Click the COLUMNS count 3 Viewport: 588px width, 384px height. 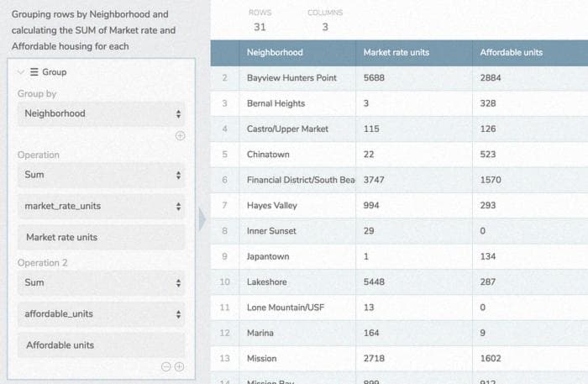(x=325, y=27)
